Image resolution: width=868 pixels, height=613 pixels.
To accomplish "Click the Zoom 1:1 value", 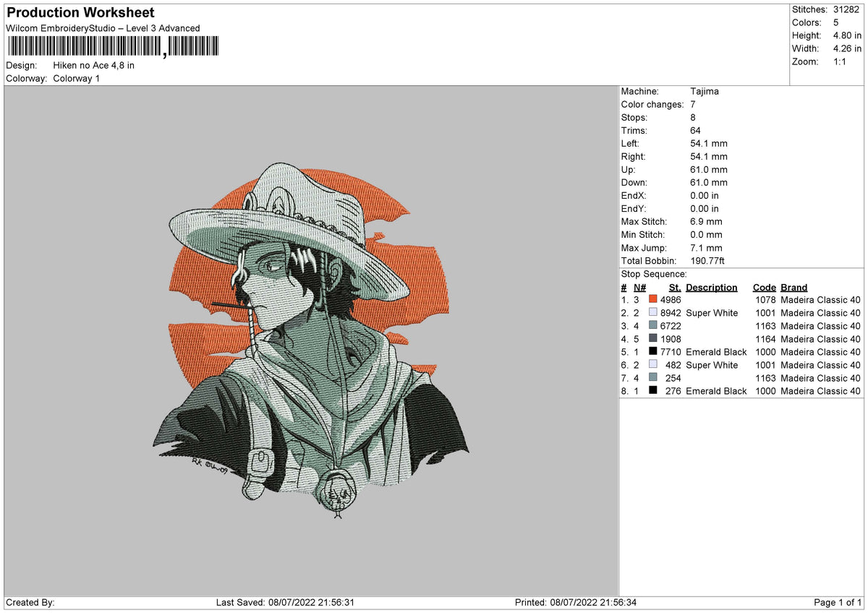I will click(841, 61).
